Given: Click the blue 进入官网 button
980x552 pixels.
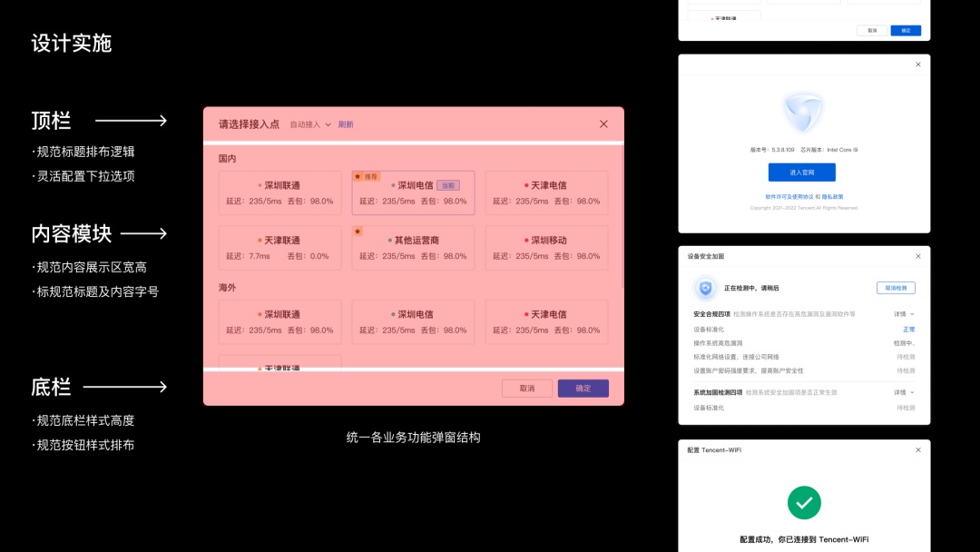Looking at the screenshot, I should pyautogui.click(x=801, y=172).
